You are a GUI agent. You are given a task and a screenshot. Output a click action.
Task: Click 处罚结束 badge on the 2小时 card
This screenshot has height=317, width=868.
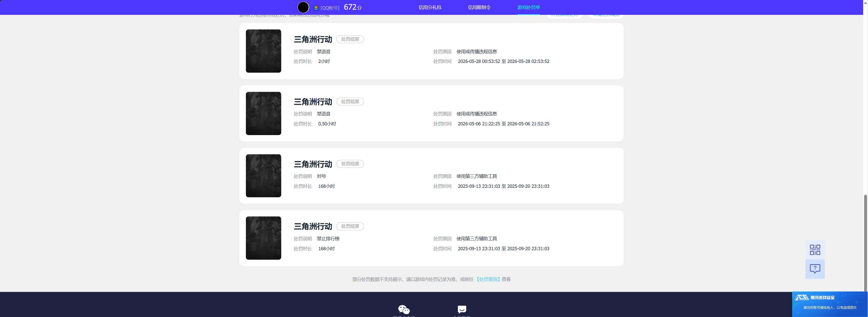click(x=350, y=39)
